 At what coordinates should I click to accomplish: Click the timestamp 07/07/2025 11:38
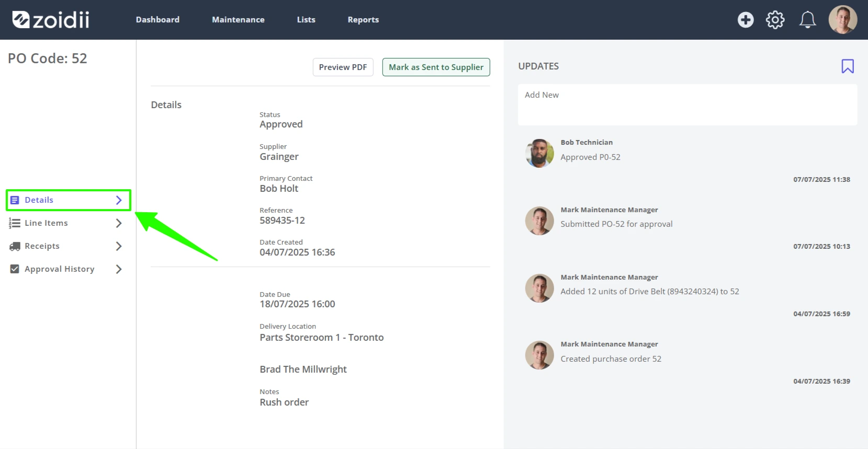[x=821, y=179]
